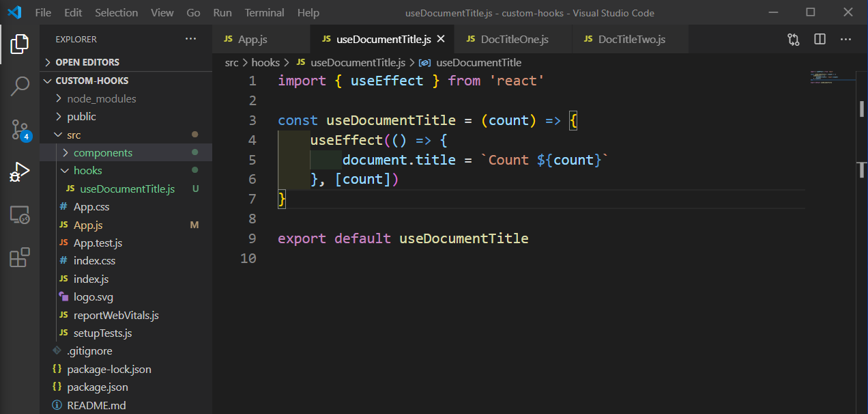
Task: Close the useDocumentTitle.js tab
Action: (x=442, y=39)
